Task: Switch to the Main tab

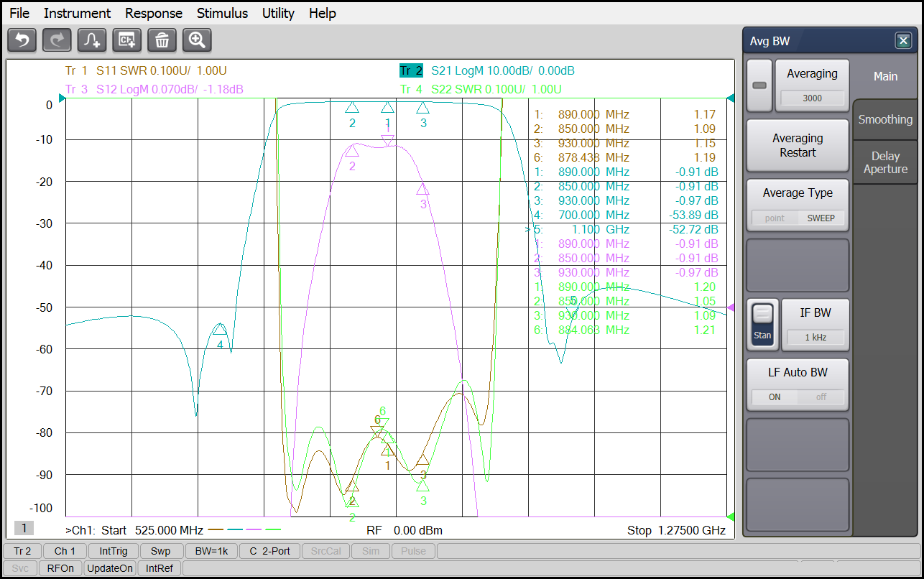Action: (x=884, y=76)
